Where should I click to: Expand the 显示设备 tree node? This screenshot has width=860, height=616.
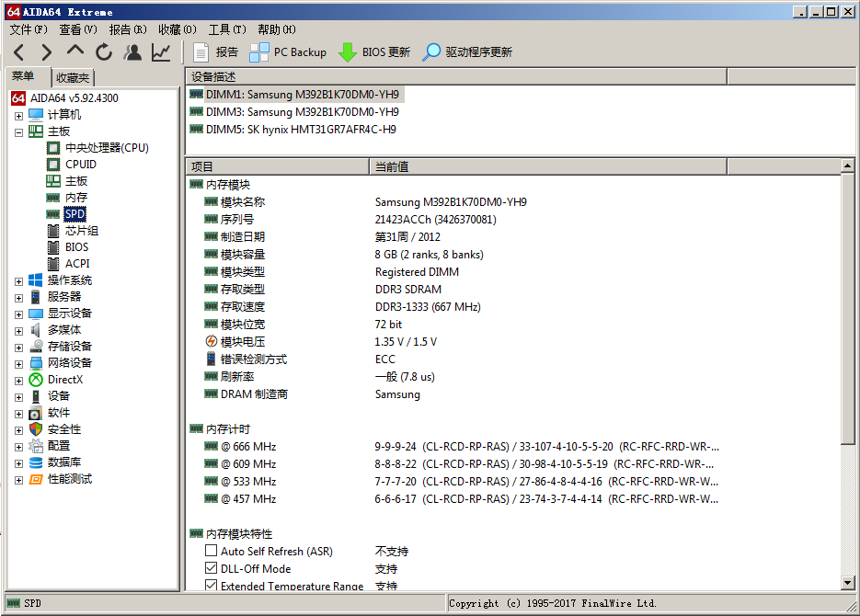[x=18, y=314]
